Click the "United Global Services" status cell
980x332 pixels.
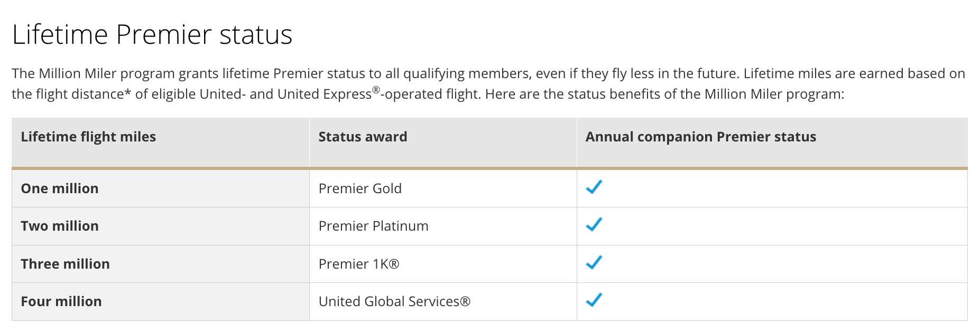[x=394, y=301]
